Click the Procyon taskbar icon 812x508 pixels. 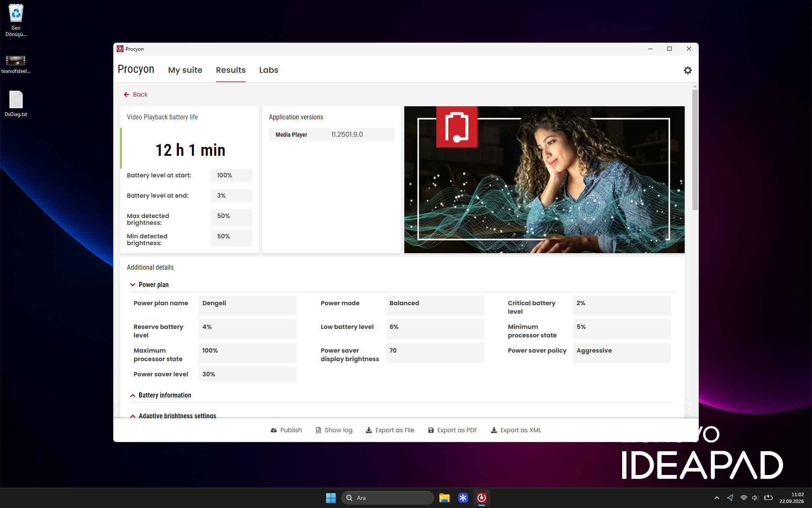[x=481, y=498]
